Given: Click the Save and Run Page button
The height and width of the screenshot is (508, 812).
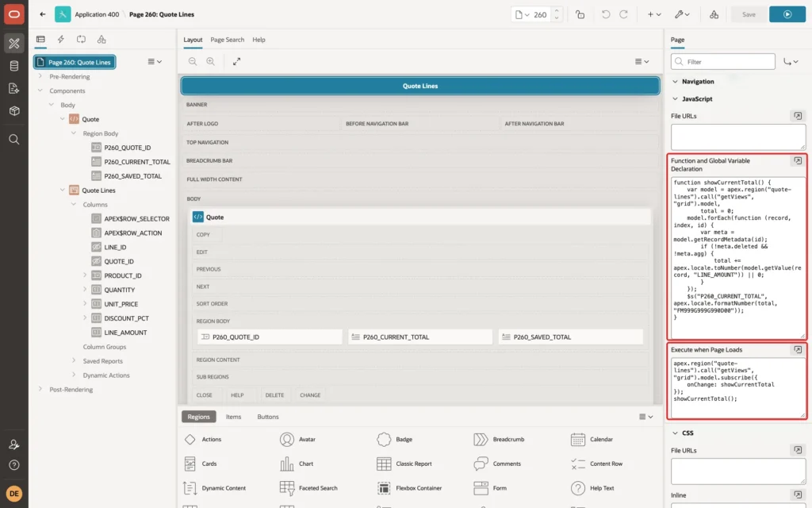Looking at the screenshot, I should click(787, 14).
